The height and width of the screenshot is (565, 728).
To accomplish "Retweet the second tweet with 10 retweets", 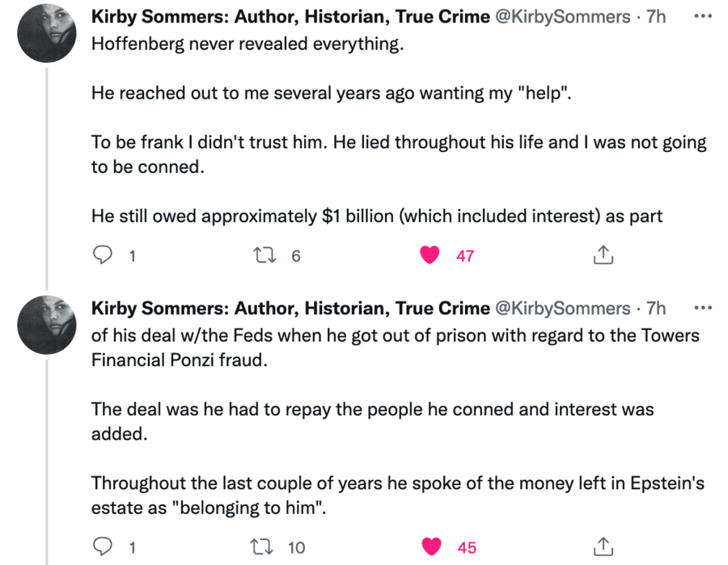I will (x=264, y=547).
